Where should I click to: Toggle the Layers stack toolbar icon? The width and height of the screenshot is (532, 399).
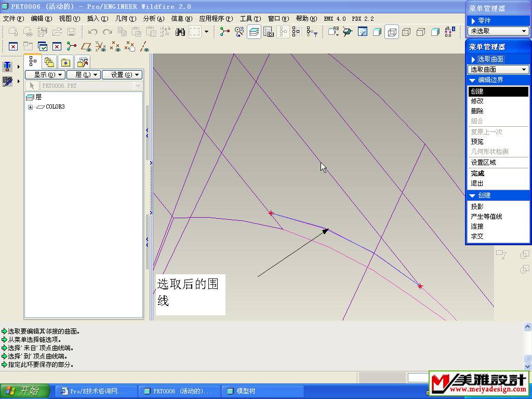pos(254,32)
